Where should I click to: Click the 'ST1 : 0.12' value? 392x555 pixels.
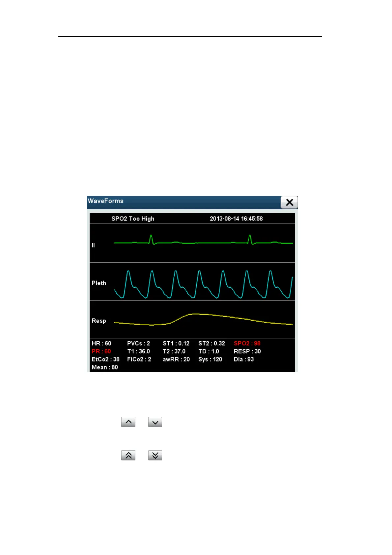click(x=176, y=343)
